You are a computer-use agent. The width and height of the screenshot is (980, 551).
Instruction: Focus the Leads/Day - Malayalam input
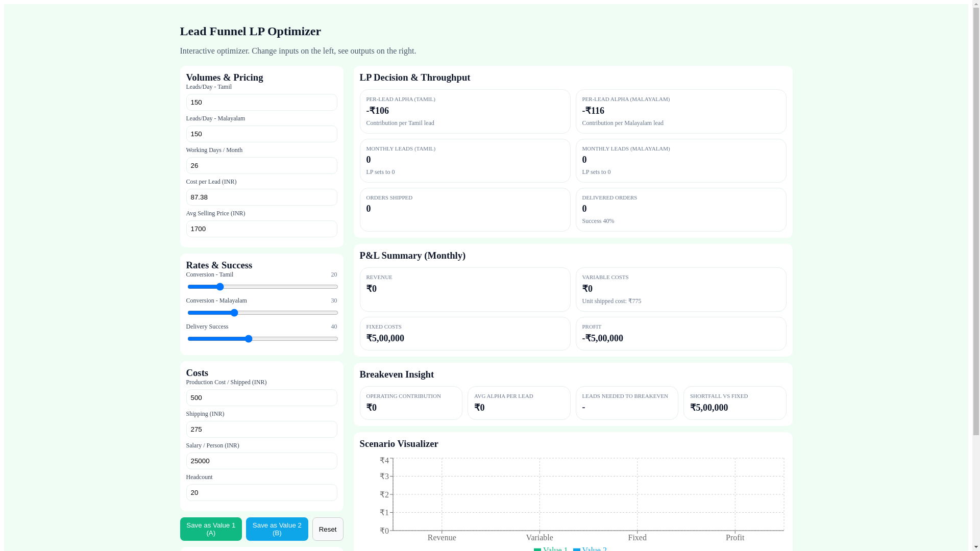click(261, 134)
